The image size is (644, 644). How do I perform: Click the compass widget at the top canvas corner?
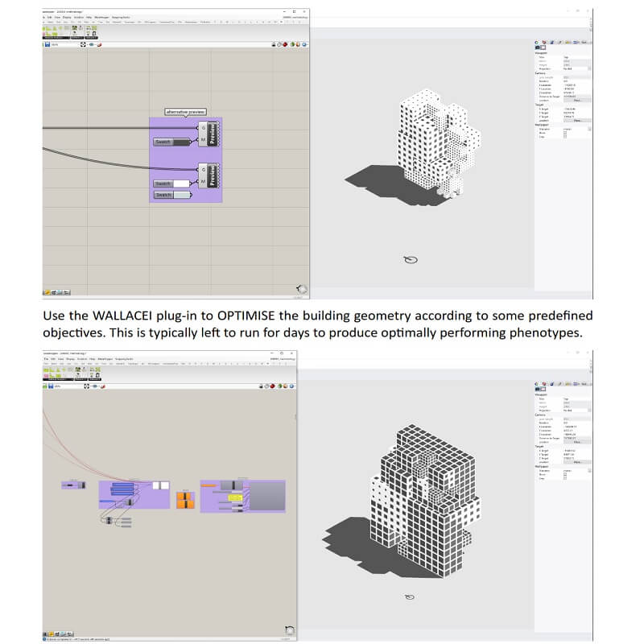[301, 288]
